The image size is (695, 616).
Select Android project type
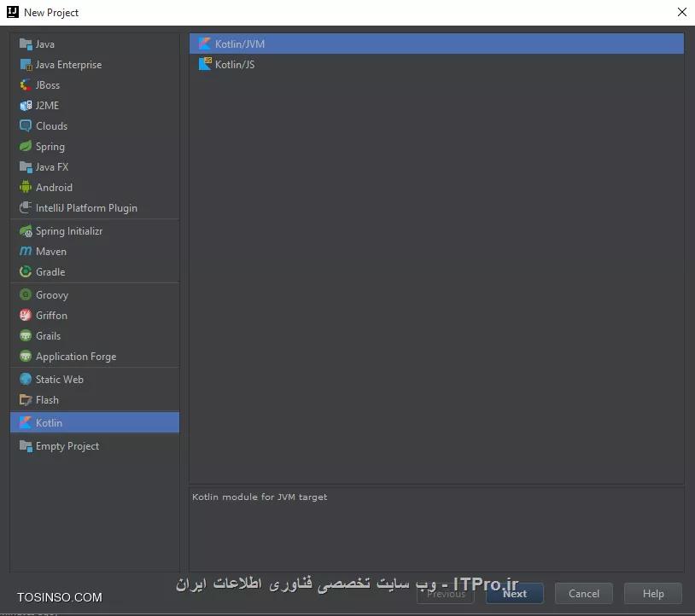[95, 188]
